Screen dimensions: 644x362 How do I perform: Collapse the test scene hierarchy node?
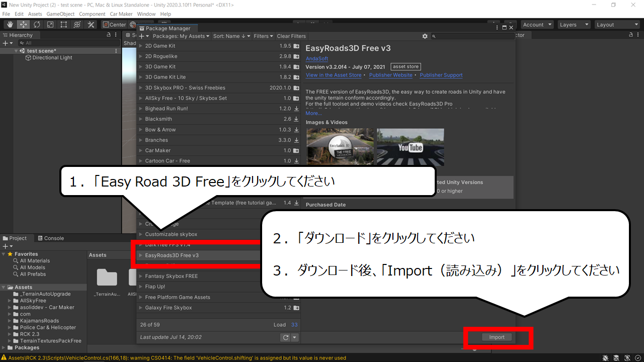16,51
